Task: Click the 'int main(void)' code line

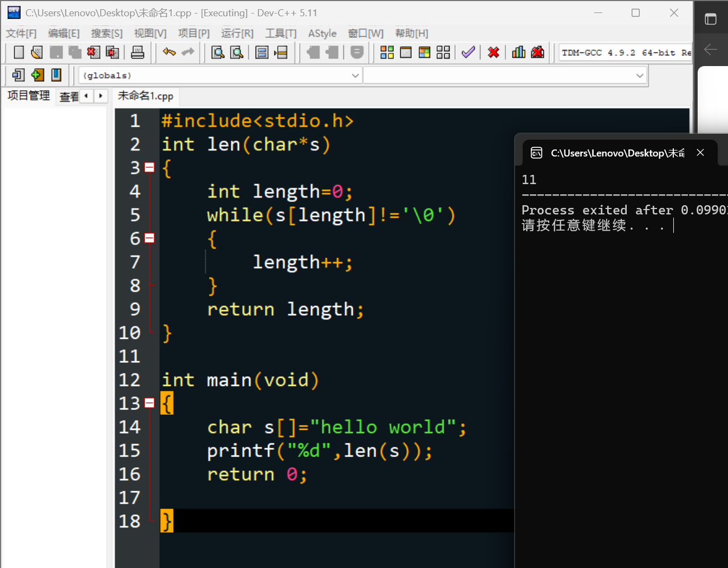Action: [240, 380]
